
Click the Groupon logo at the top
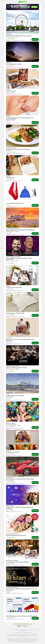click(22, 1)
